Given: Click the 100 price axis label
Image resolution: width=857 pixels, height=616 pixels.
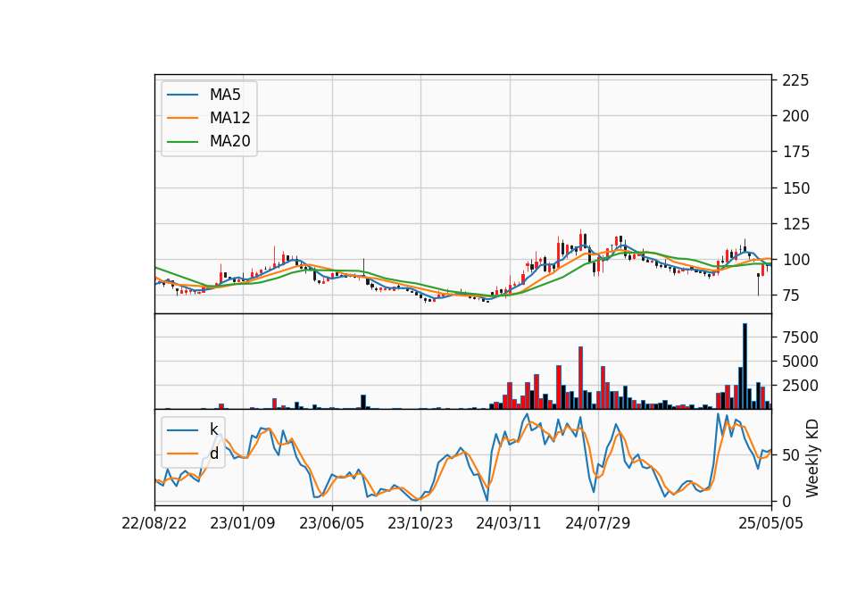Looking at the screenshot, I should pos(795,260).
